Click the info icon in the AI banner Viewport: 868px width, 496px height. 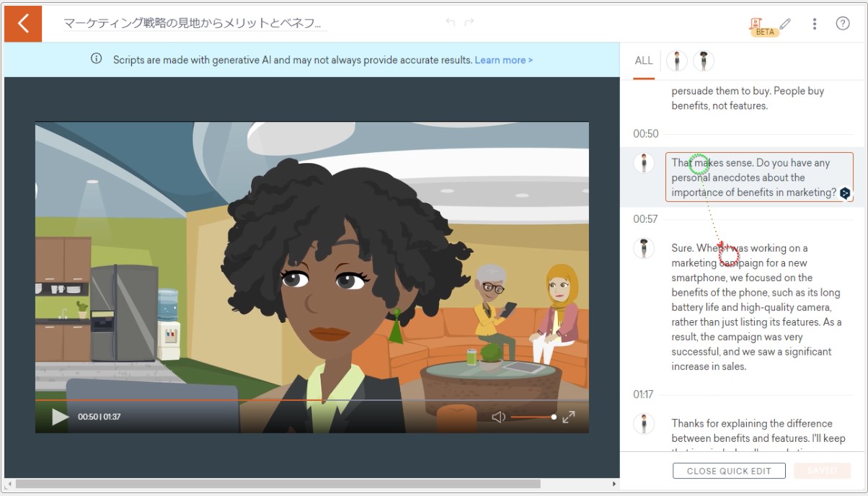point(96,61)
